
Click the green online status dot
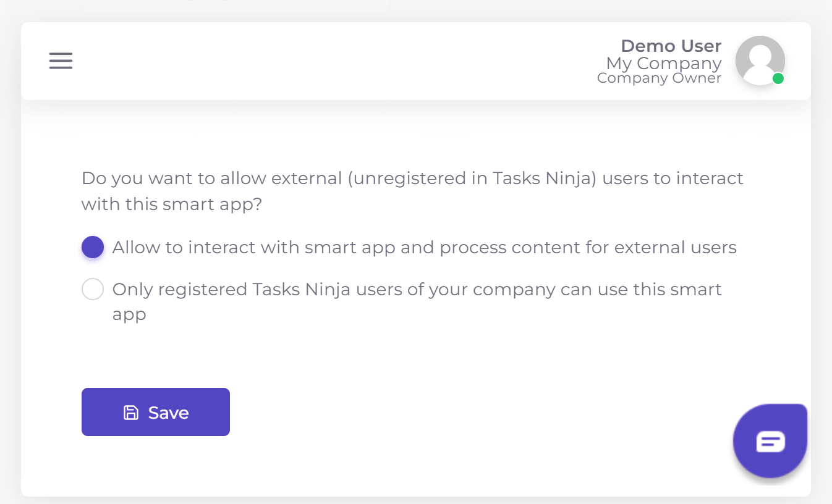(x=778, y=78)
